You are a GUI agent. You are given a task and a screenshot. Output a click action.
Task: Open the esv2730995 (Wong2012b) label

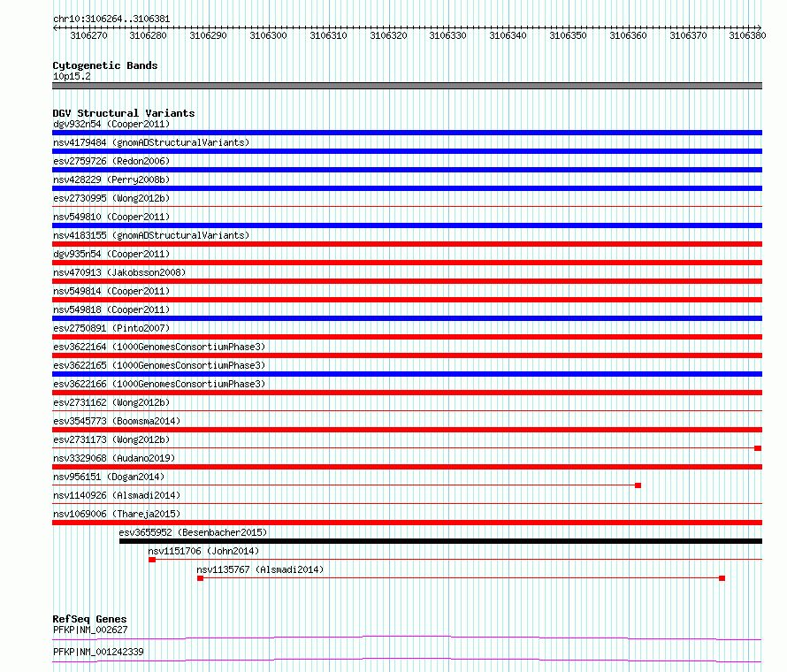click(x=111, y=198)
